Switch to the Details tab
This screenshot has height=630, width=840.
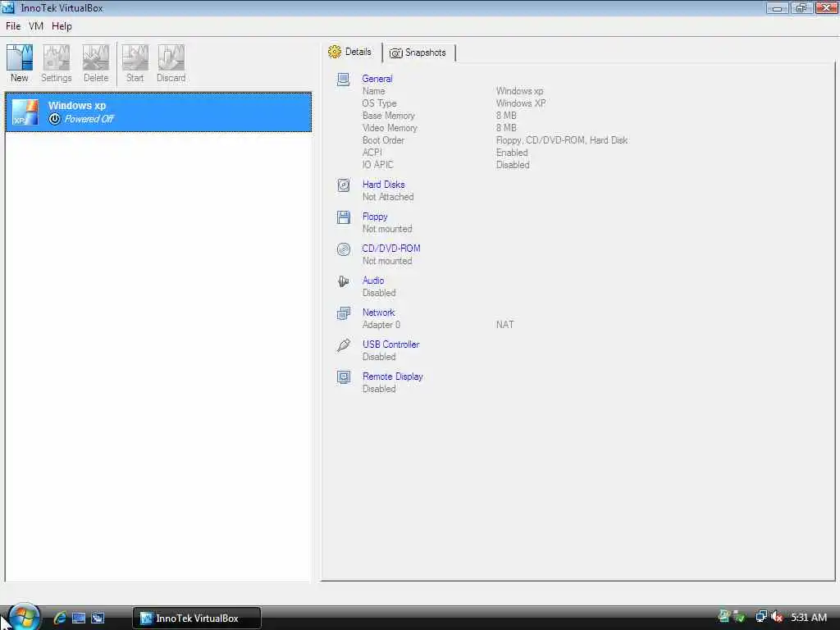click(350, 52)
